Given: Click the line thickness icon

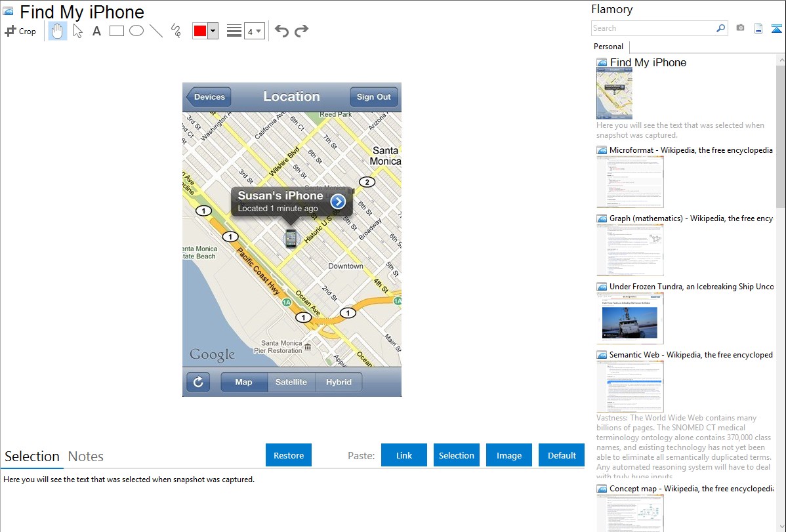Looking at the screenshot, I should pos(234,31).
